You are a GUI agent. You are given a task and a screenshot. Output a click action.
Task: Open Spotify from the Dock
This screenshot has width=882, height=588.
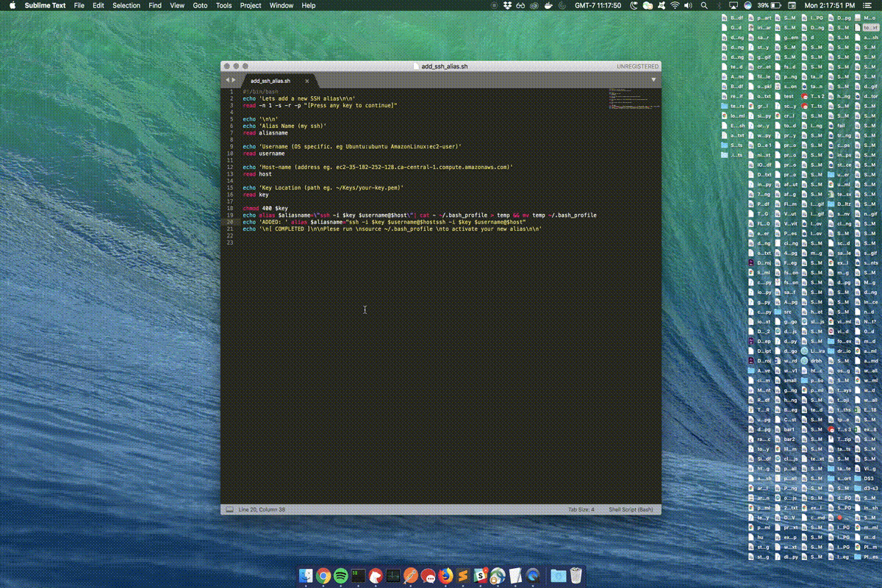[x=340, y=575]
